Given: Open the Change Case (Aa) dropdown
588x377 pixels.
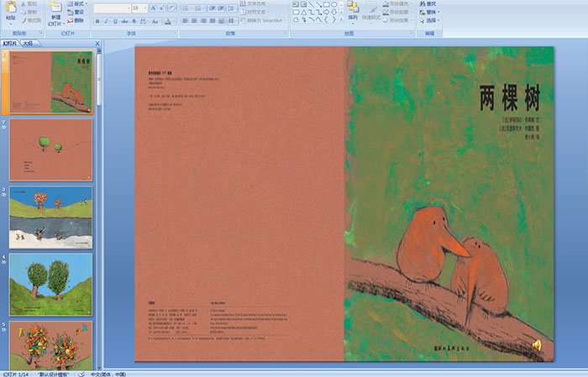Looking at the screenshot, I should [x=155, y=21].
